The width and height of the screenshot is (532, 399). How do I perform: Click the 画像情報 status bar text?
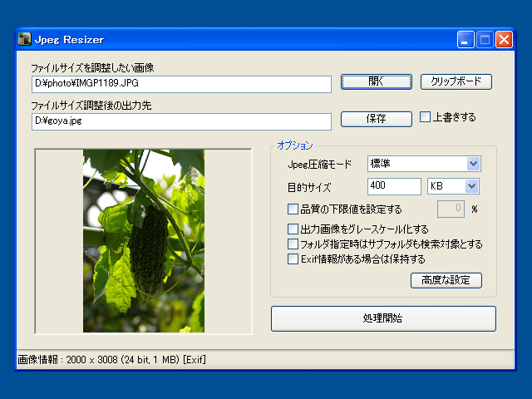(x=111, y=360)
